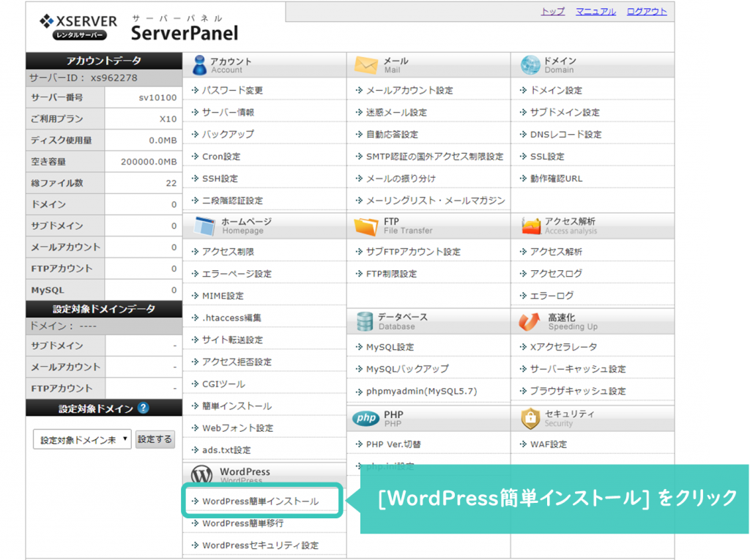The image size is (750, 560).
Task: Open MySQLバックアップ
Action: coord(407,369)
